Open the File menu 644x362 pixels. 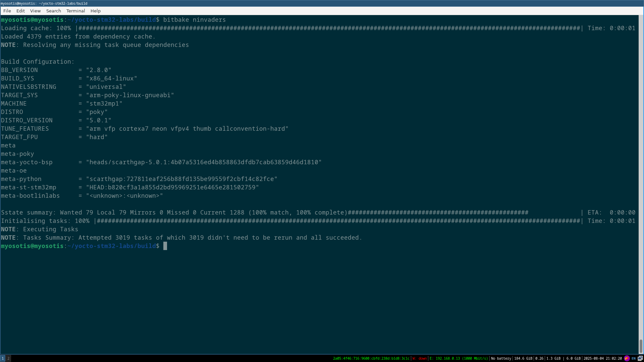point(7,11)
